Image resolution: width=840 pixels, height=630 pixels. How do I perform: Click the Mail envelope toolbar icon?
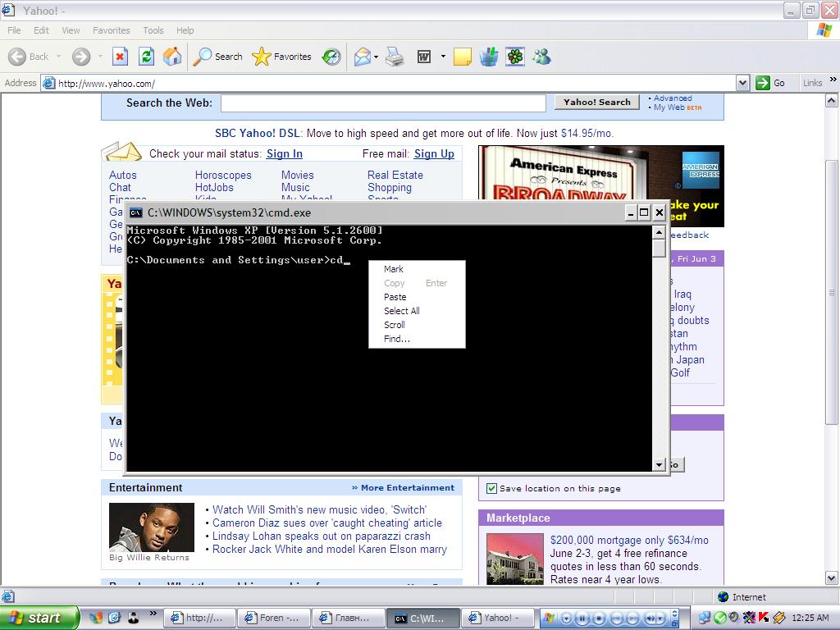(x=363, y=57)
